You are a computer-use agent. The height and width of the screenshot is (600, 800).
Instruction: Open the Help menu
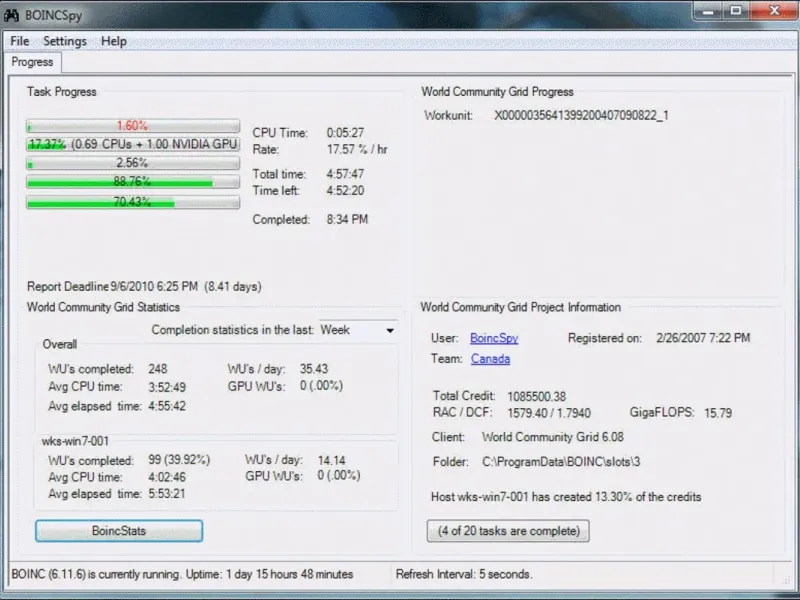(x=114, y=41)
